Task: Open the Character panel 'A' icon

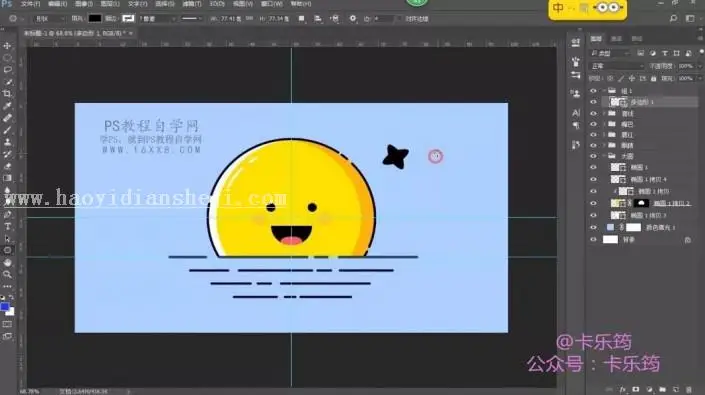Action: [x=576, y=112]
